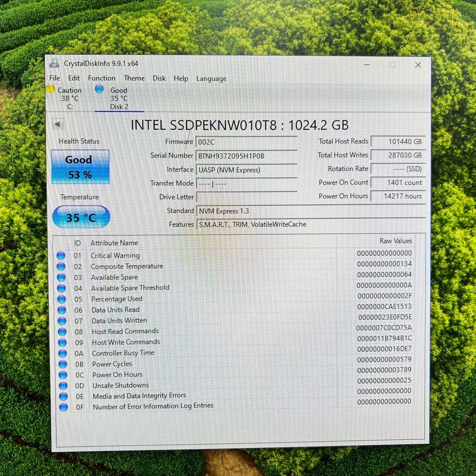The image size is (476, 476).
Task: Click the empty Drive Letter field
Action: click(246, 197)
